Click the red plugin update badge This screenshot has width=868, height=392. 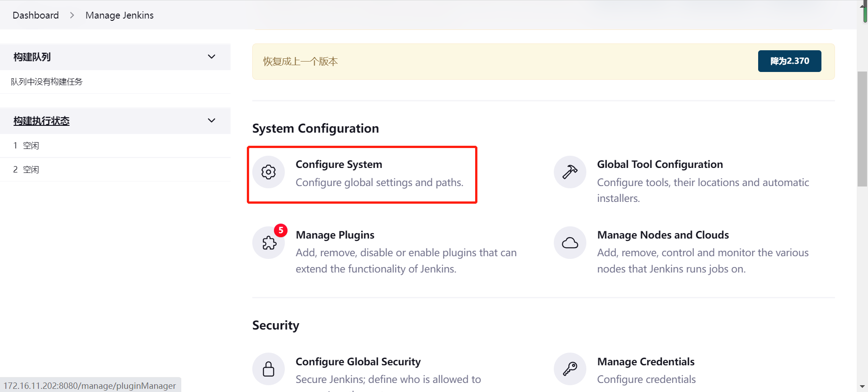(281, 230)
